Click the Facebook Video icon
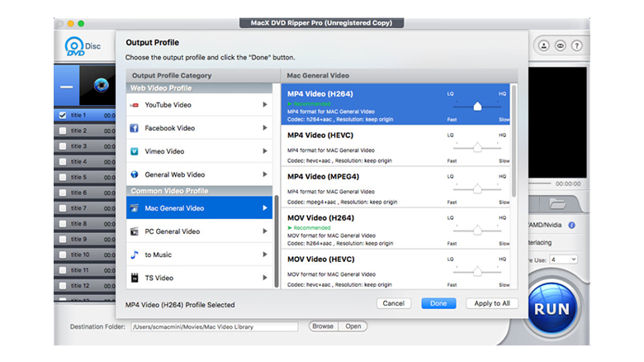The height and width of the screenshot is (362, 644). tap(135, 128)
